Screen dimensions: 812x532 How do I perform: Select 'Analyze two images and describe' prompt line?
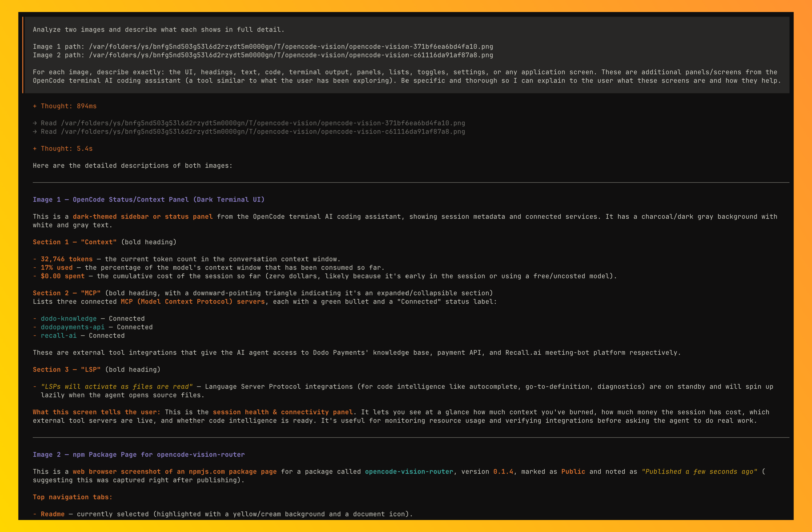(159, 30)
